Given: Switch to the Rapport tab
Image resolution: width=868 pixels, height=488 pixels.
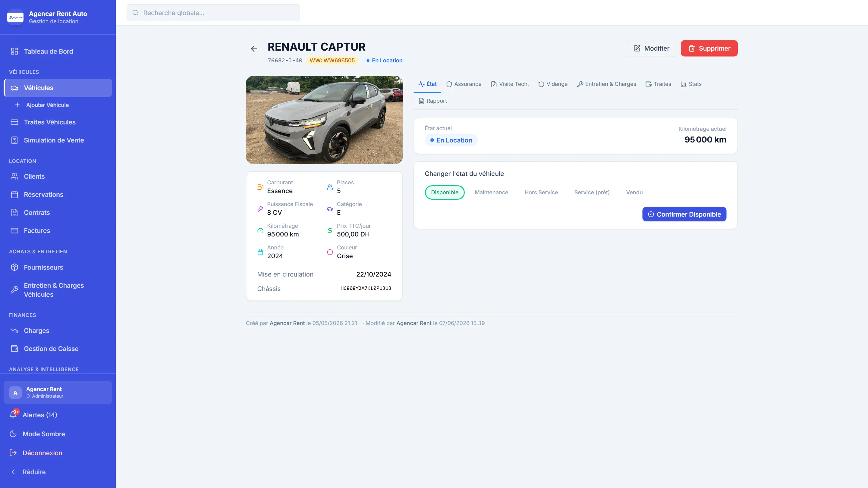Looking at the screenshot, I should [433, 101].
